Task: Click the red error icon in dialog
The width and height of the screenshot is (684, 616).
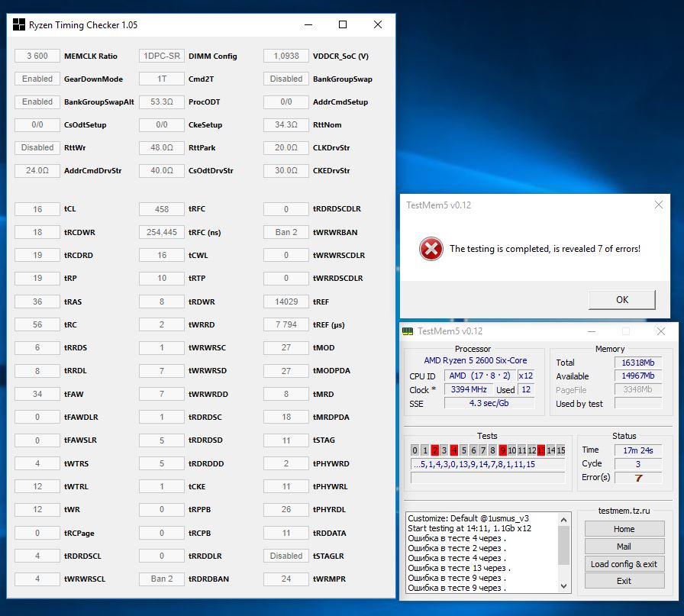Action: [x=431, y=249]
